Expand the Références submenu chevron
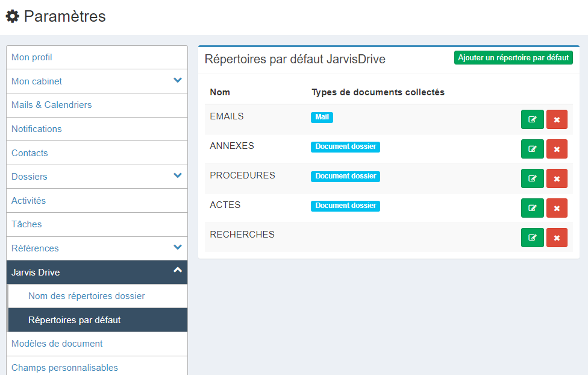The image size is (588, 375). click(x=178, y=247)
